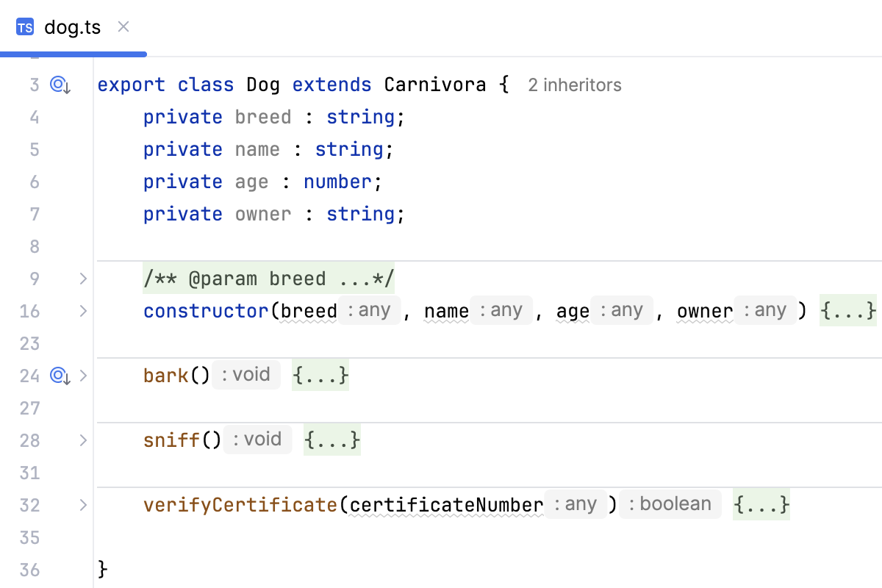The image size is (882, 588).
Task: Click the fold arrow next to line 16
Action: tap(82, 311)
